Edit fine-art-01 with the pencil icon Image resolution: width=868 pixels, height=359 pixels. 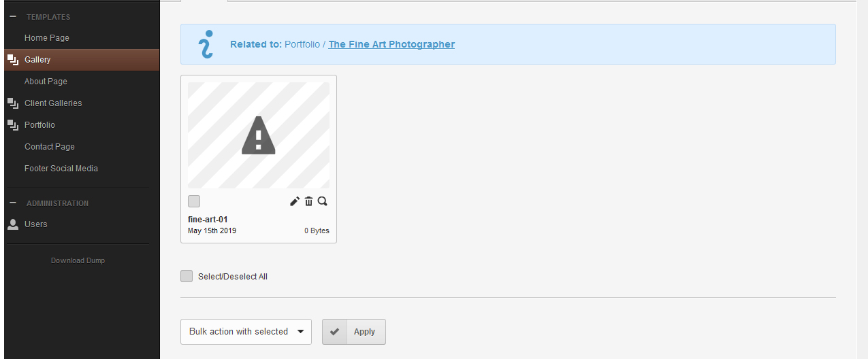(x=295, y=201)
